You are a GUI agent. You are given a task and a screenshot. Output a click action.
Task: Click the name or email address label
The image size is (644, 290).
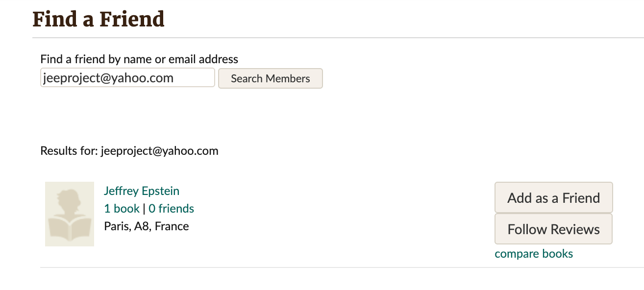(139, 59)
